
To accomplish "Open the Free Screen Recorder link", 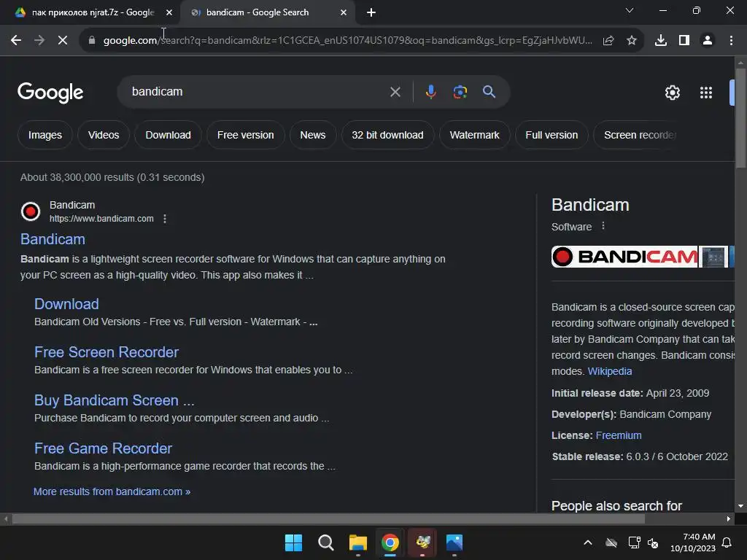I will pos(107,352).
